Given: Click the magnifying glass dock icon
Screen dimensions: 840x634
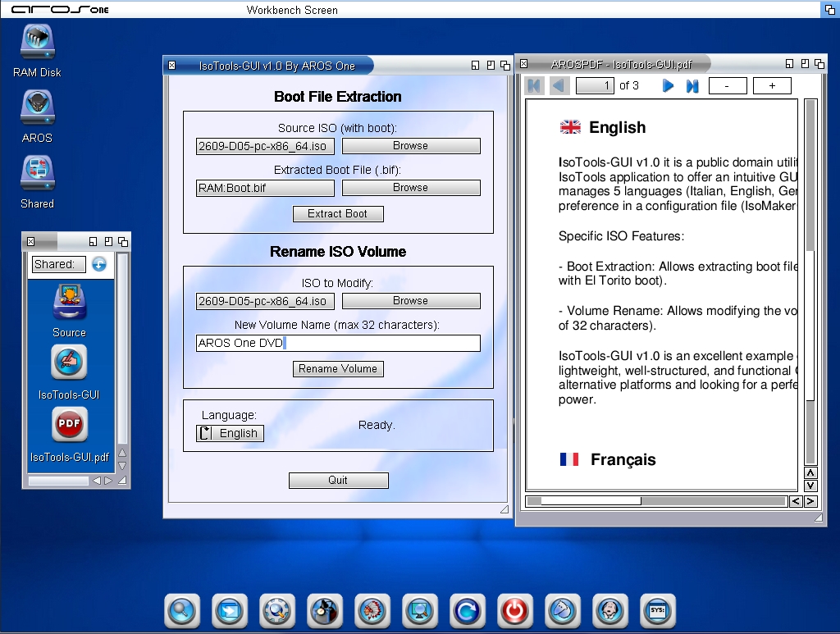Looking at the screenshot, I should (182, 610).
